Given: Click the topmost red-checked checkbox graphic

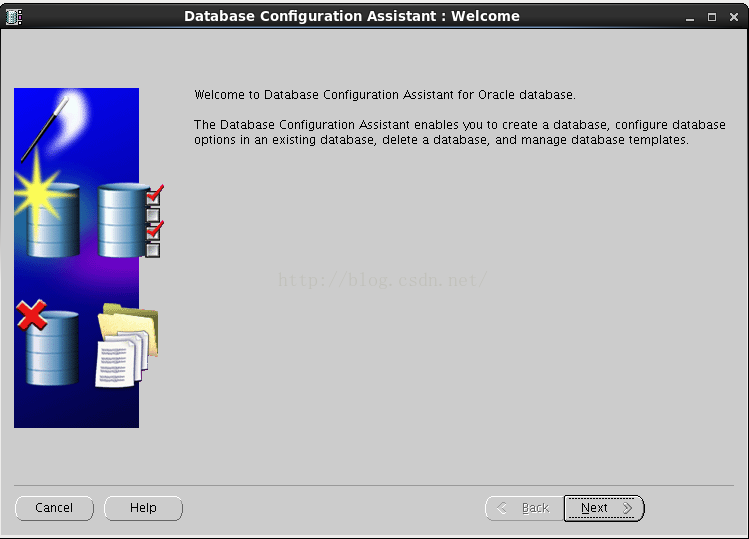Looking at the screenshot, I should pos(153,196).
